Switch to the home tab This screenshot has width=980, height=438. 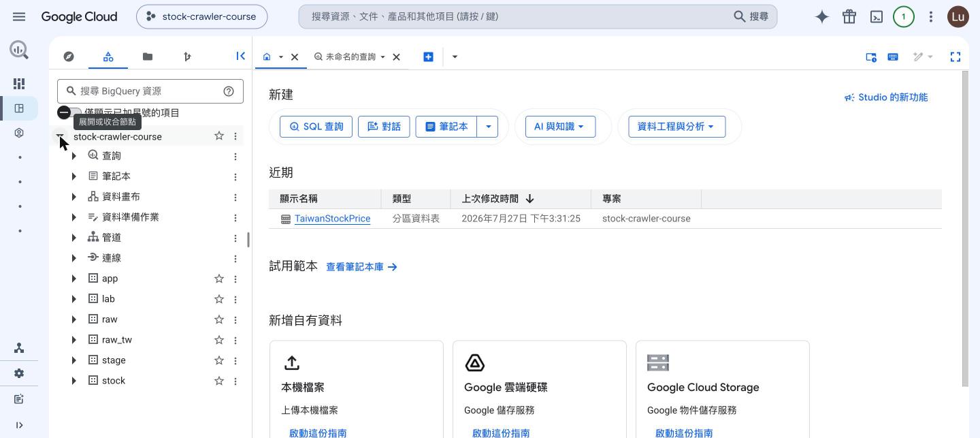267,57
